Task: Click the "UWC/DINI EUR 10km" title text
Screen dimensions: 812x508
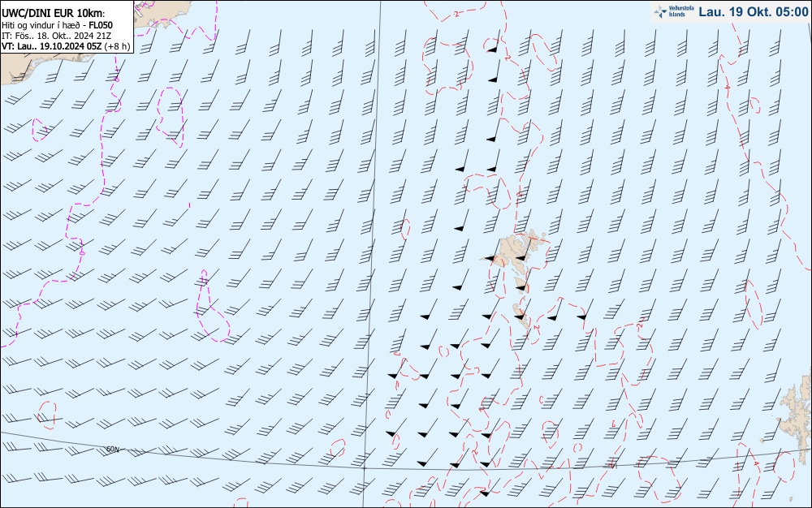Action: [54, 13]
